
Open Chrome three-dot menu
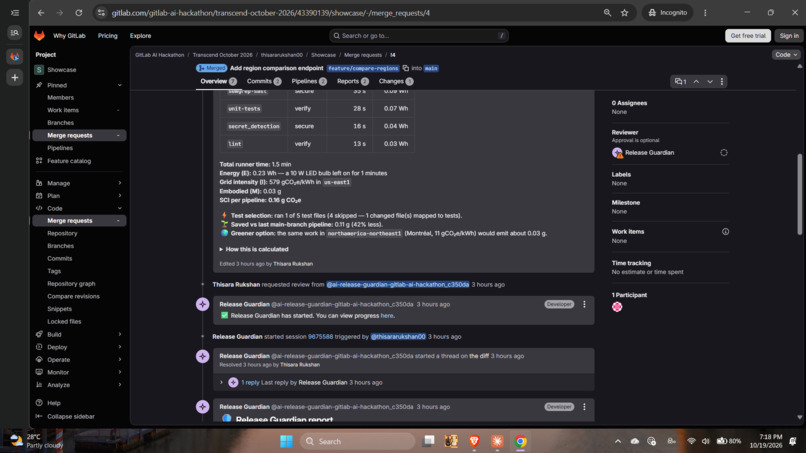pyautogui.click(x=705, y=13)
